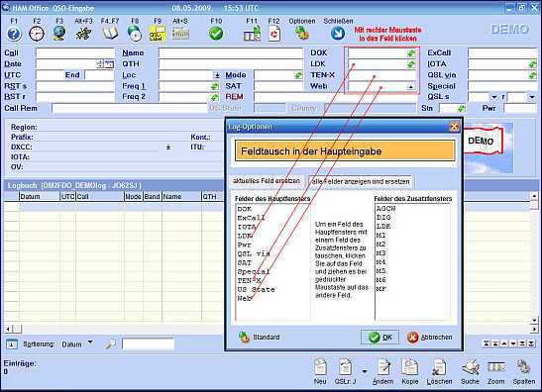Click the Call input field
Image resolution: width=542 pixels, height=392 pixels.
75,53
